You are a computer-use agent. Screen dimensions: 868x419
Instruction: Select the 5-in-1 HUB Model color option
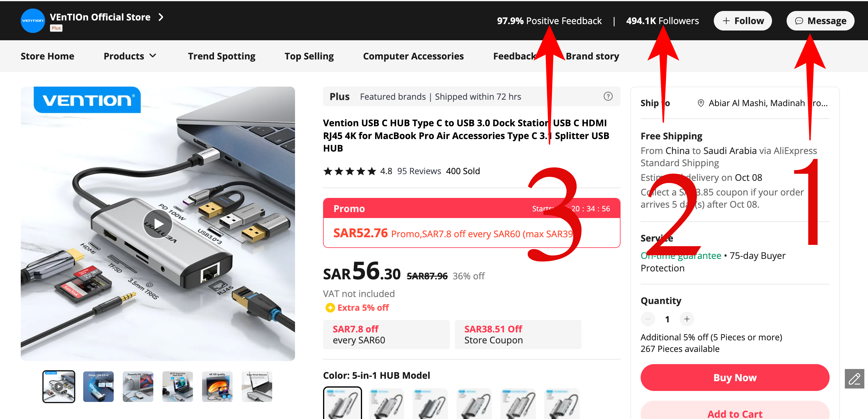click(342, 403)
